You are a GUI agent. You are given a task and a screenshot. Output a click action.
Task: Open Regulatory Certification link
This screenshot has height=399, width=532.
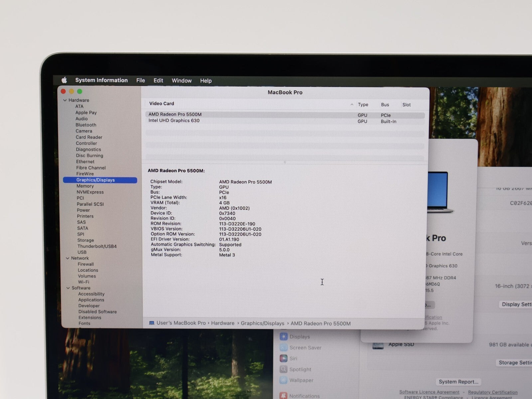tap(493, 392)
